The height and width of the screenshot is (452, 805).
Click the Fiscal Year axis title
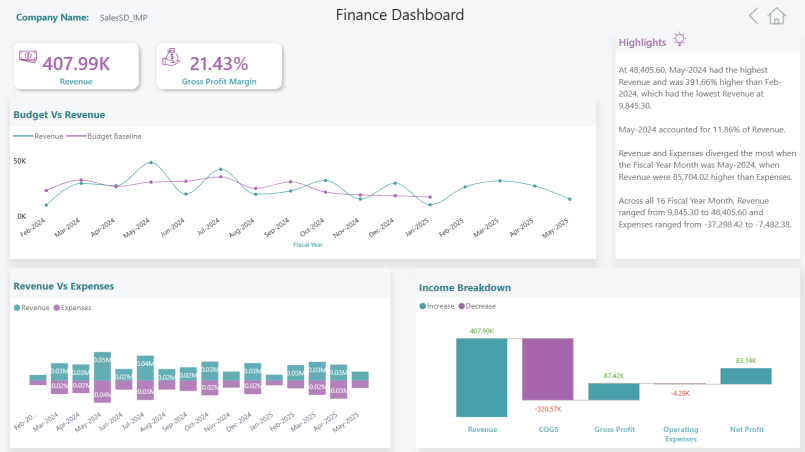(308, 244)
